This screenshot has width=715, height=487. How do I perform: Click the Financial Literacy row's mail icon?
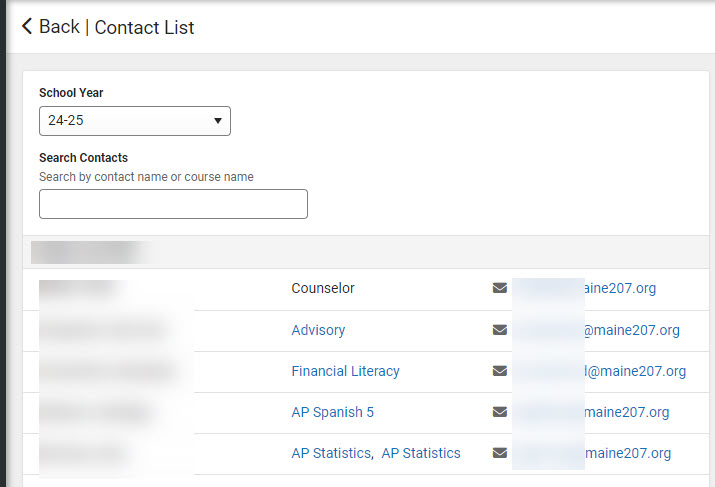tap(500, 371)
